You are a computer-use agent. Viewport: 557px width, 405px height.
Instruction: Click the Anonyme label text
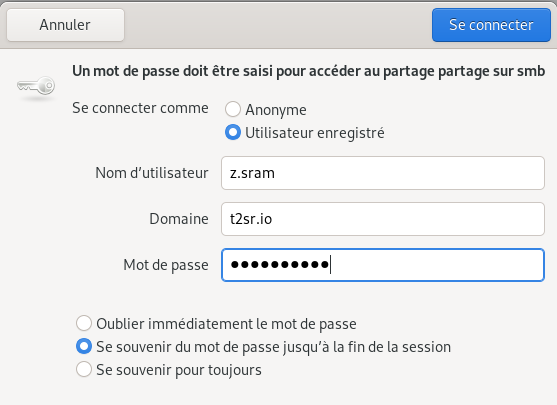coord(276,110)
